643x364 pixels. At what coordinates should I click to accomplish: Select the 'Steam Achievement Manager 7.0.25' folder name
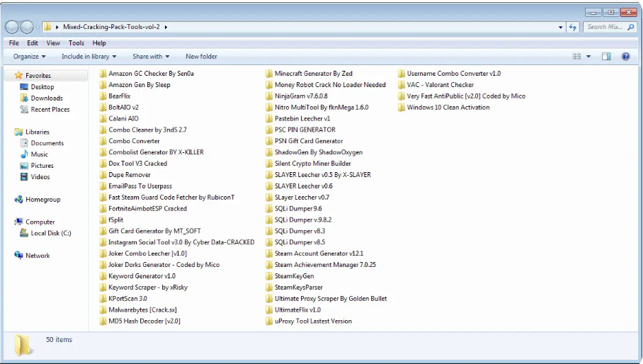click(325, 265)
